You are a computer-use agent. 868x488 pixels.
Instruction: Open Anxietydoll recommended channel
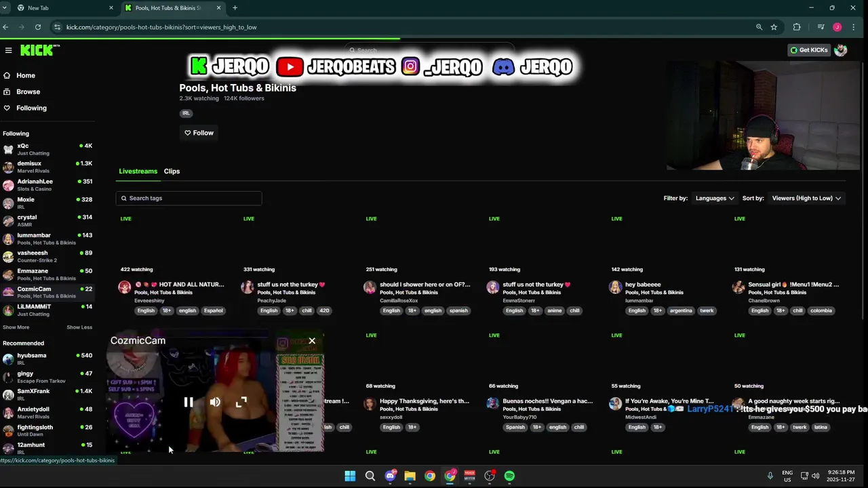point(47,413)
